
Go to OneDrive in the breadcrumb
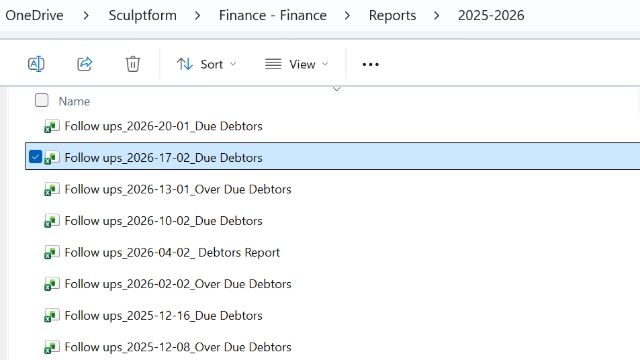click(x=34, y=15)
